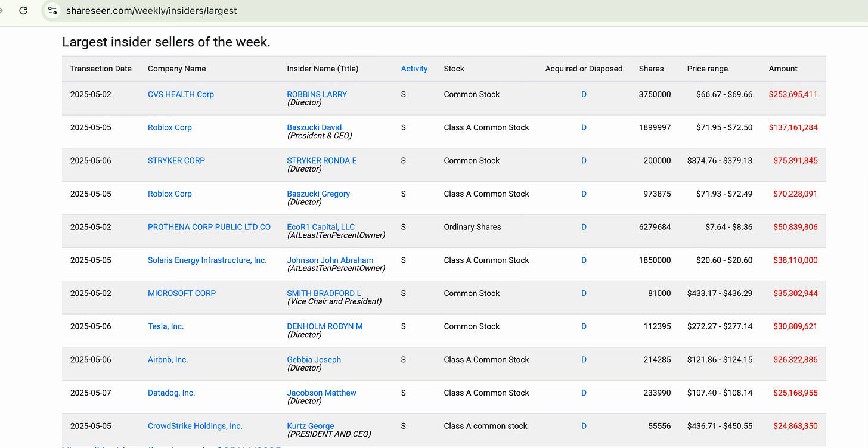This screenshot has width=868, height=448.
Task: Open EcoR1 Capital, LLC insider profile
Action: pos(321,227)
